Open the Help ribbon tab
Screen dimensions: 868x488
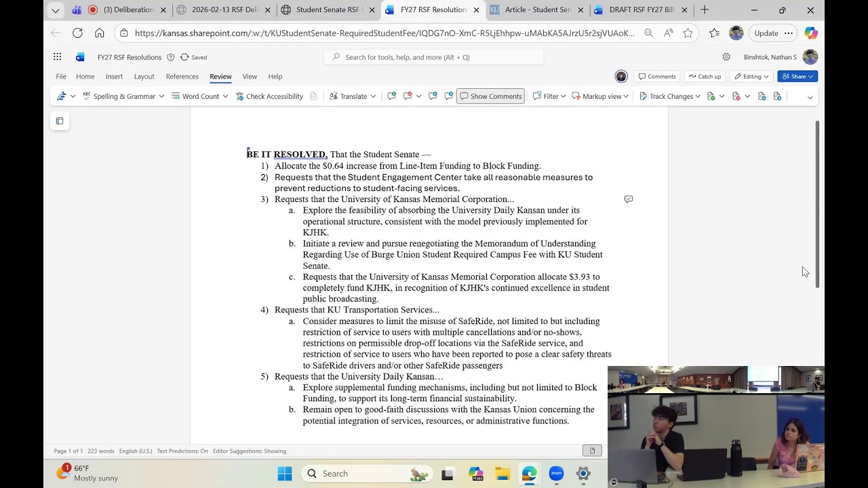click(x=275, y=77)
